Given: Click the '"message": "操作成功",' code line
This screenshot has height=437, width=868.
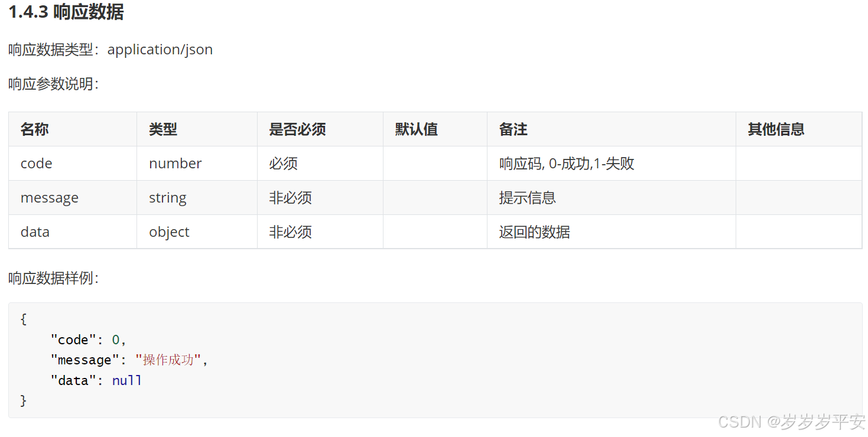Looking at the screenshot, I should coord(130,360).
